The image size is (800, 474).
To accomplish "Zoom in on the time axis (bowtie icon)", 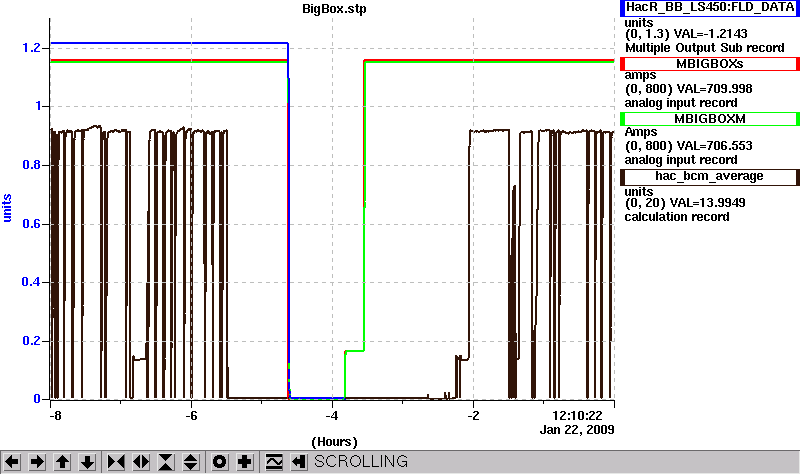I will click(116, 462).
